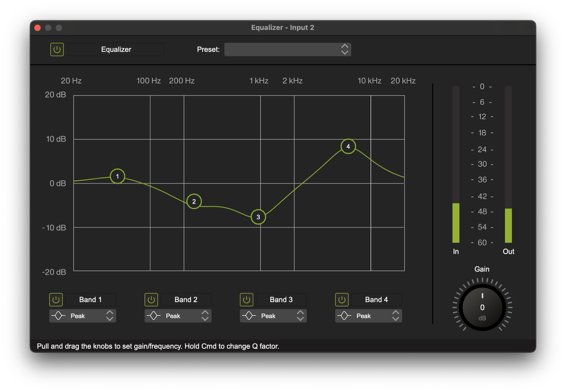Select EQ node 2 on the graph
The width and height of the screenshot is (566, 392).
tap(194, 201)
